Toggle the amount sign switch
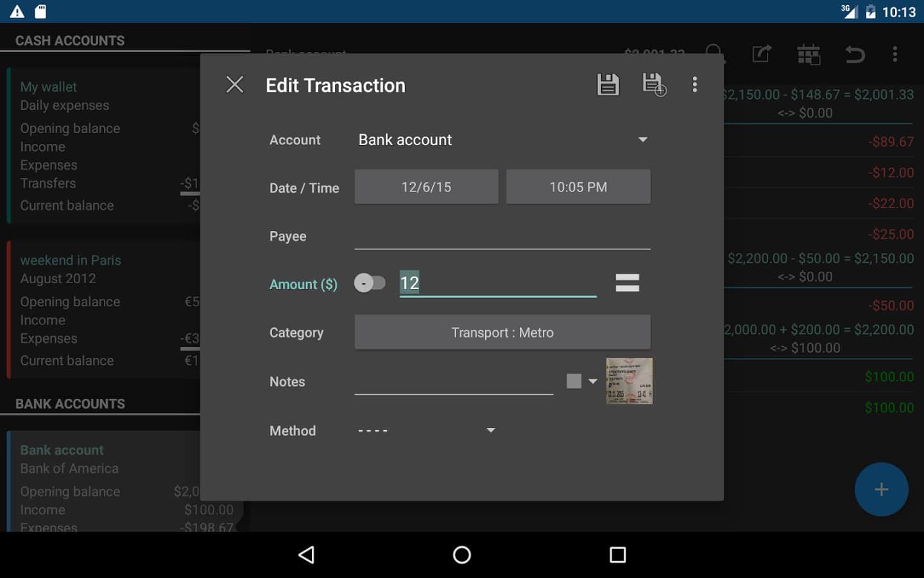This screenshot has height=578, width=924. pyautogui.click(x=370, y=283)
